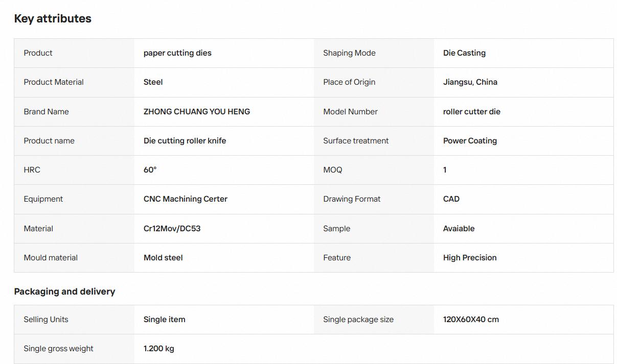Click the Key attributes heading

53,18
